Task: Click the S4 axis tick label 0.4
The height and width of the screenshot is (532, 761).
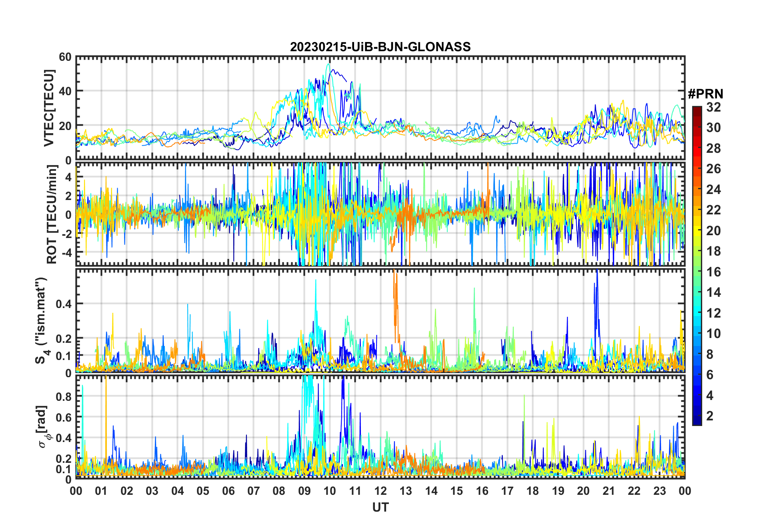Action: click(64, 304)
